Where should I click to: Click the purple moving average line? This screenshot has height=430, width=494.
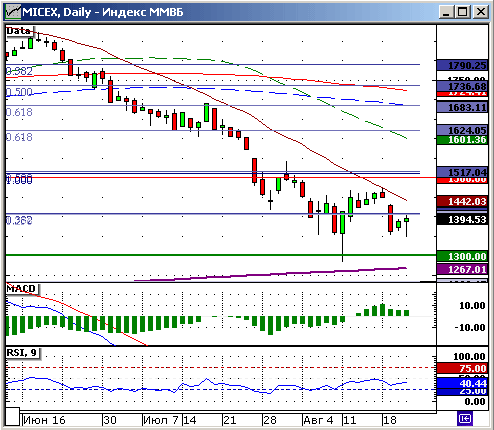(270, 274)
